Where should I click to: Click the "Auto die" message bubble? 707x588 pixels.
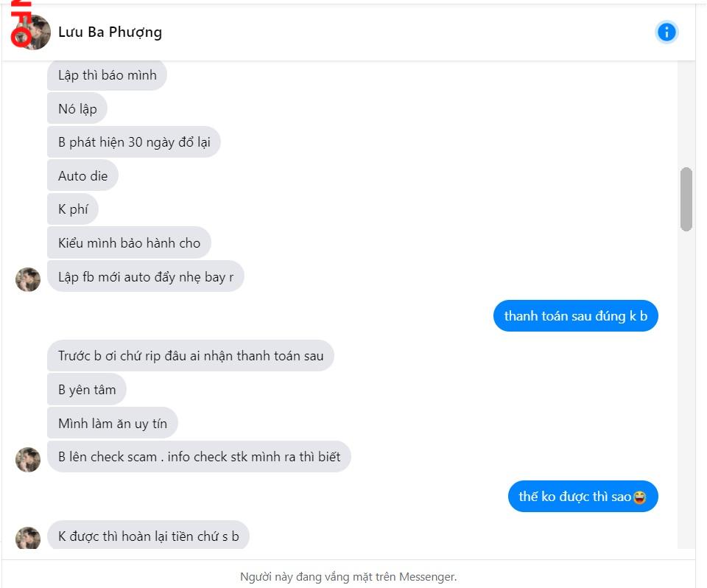coord(82,176)
